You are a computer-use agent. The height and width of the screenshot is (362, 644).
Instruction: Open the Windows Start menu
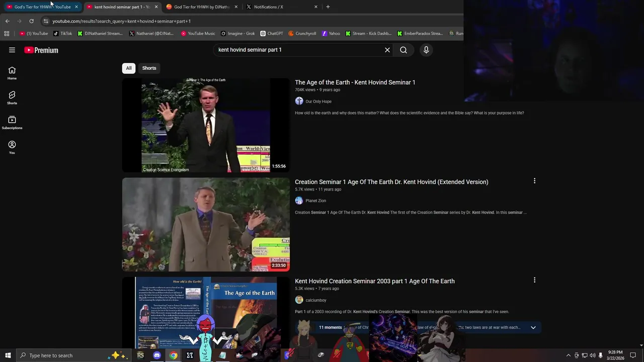(8, 355)
